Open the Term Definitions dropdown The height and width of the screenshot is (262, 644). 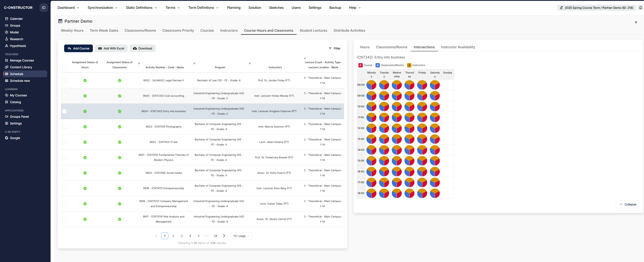tap(203, 7)
